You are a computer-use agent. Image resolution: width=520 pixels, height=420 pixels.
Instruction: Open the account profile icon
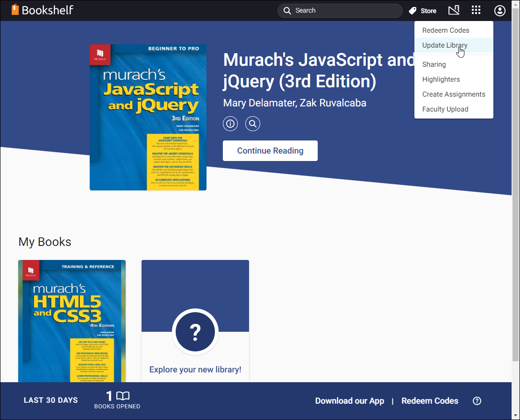tap(499, 10)
